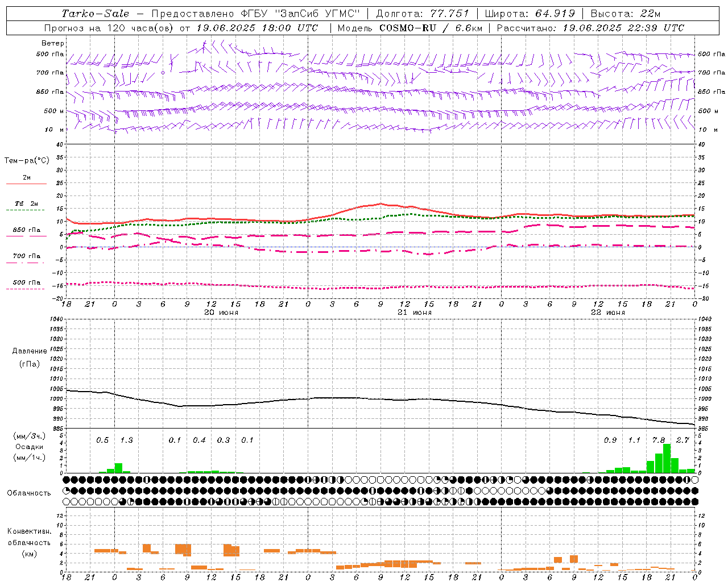Click the '0.5' precipitation value
728x582 pixels.
click(102, 440)
